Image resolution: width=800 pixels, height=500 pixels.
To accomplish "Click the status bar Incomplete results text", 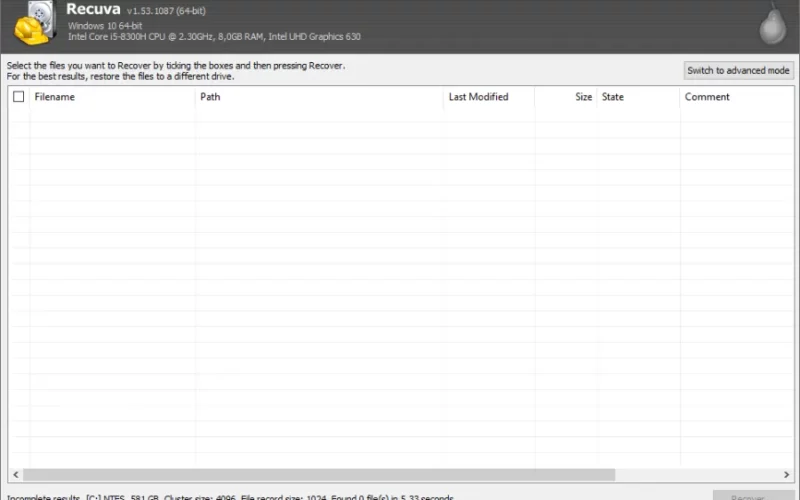I will tap(230, 497).
